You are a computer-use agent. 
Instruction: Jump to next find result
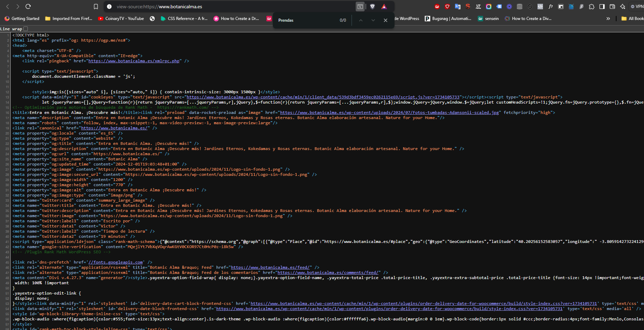[373, 20]
